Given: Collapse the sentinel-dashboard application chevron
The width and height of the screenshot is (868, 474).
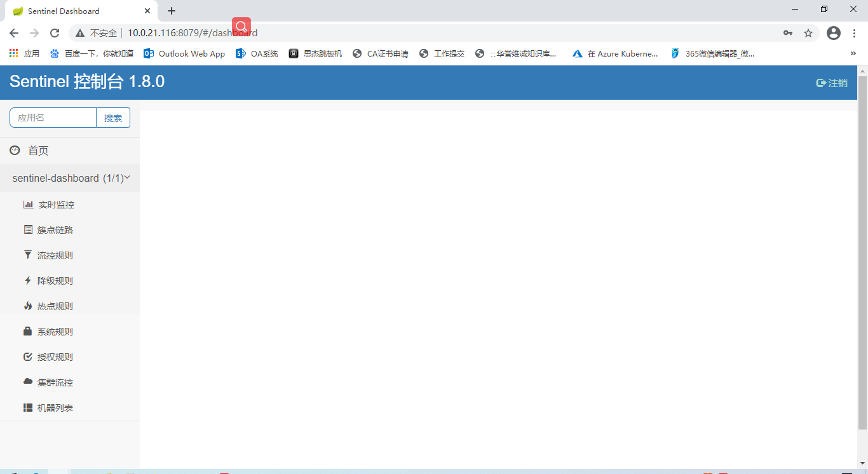Looking at the screenshot, I should pyautogui.click(x=126, y=178).
